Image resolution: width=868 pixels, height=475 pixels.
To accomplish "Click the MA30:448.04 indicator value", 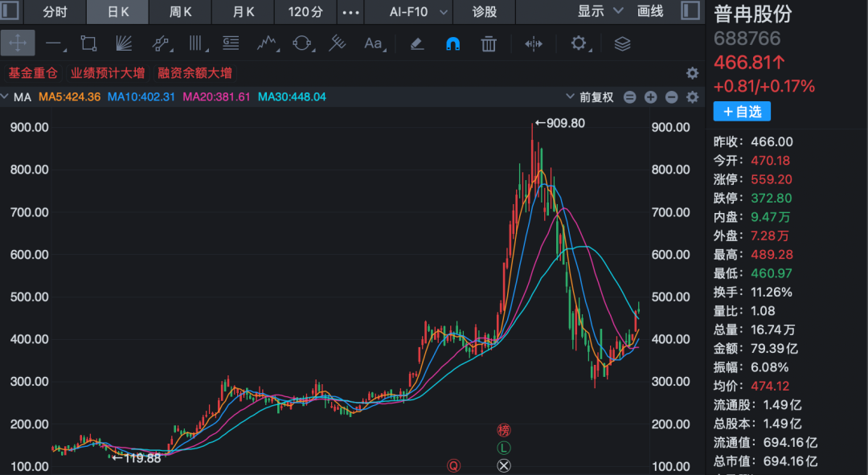I will 292,97.
